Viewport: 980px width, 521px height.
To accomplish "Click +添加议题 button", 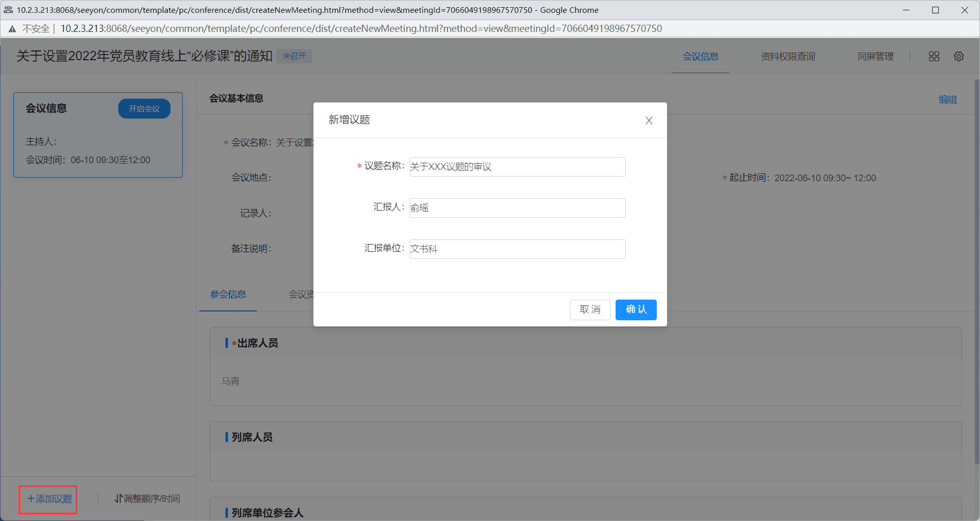I will [x=49, y=499].
